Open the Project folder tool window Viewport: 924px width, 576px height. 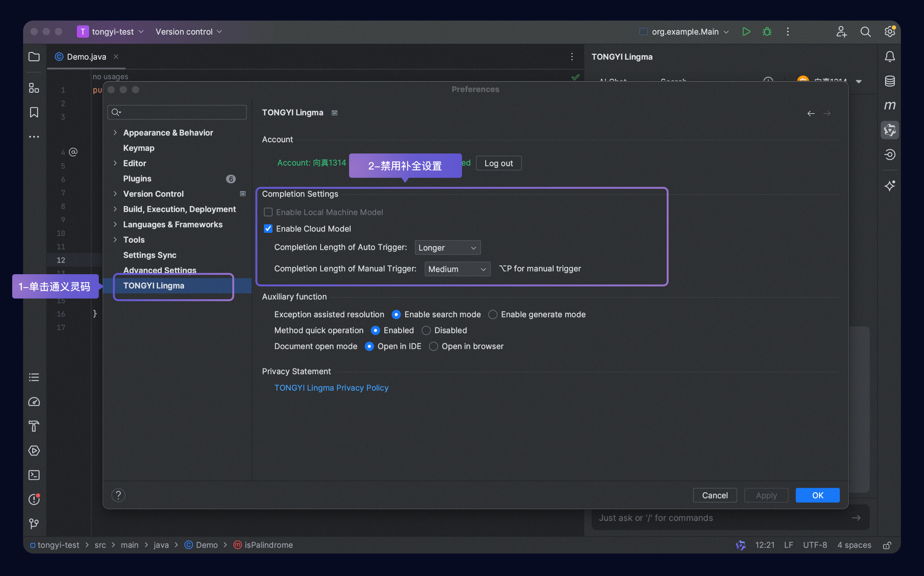pos(34,57)
